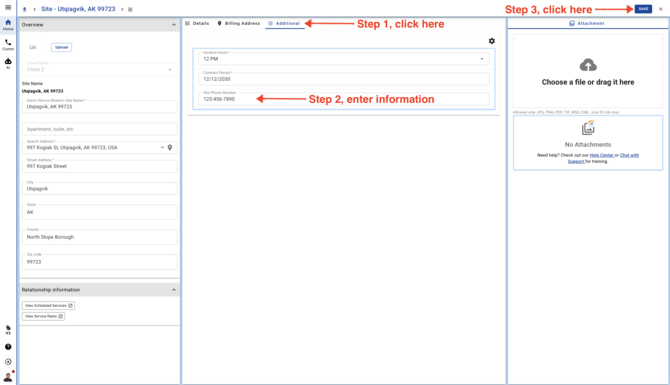This screenshot has height=385, width=670.
Task: Go to Home in the sidebar
Action: 8,24
